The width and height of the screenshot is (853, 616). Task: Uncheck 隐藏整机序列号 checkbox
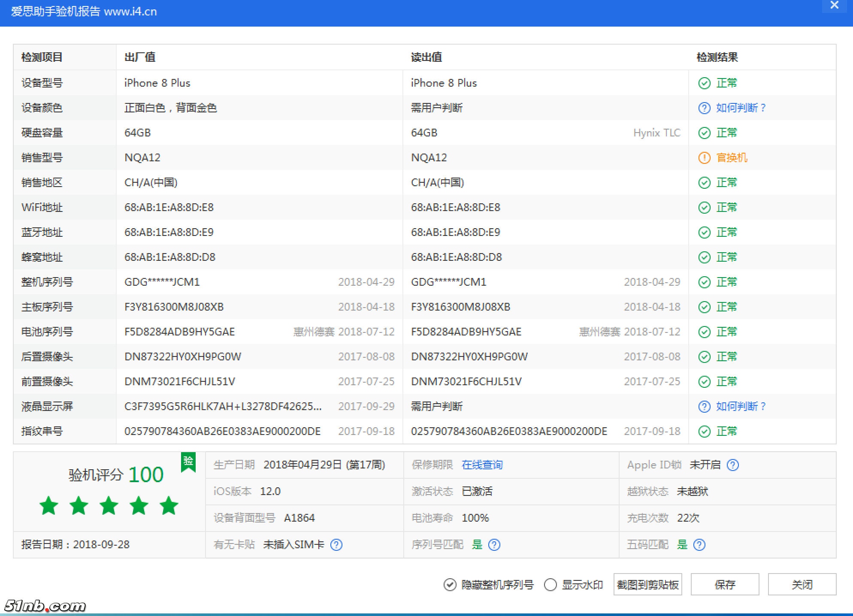[450, 585]
